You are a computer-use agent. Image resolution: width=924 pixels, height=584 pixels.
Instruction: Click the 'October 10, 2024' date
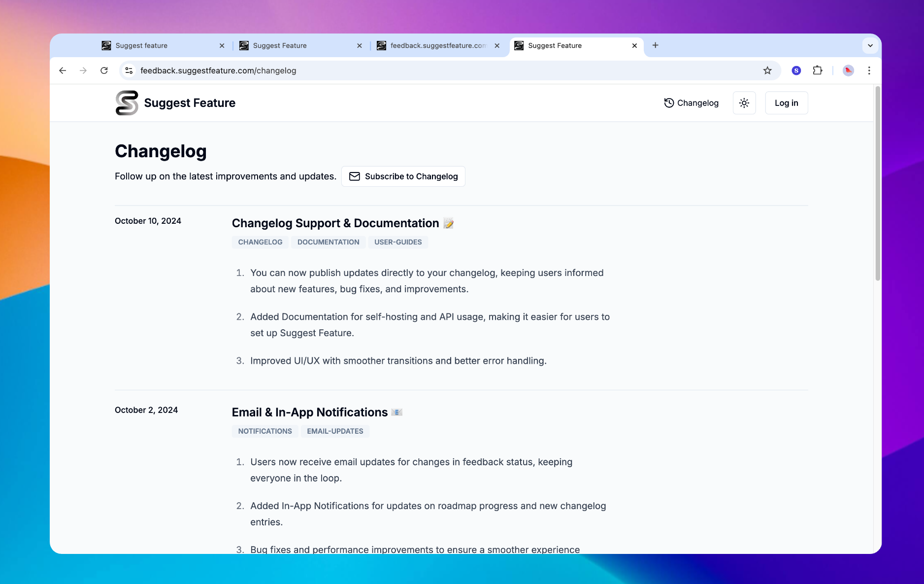click(148, 221)
